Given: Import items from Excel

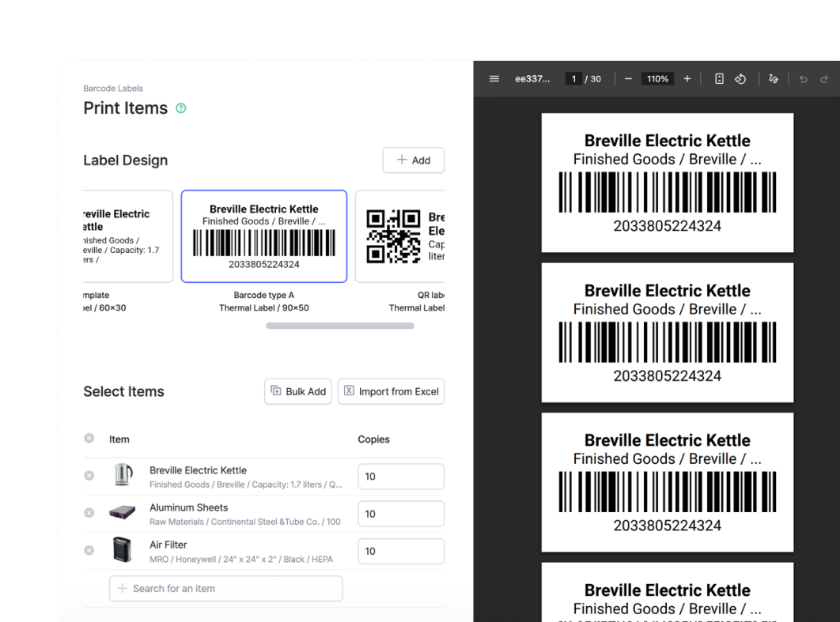Looking at the screenshot, I should [x=391, y=391].
